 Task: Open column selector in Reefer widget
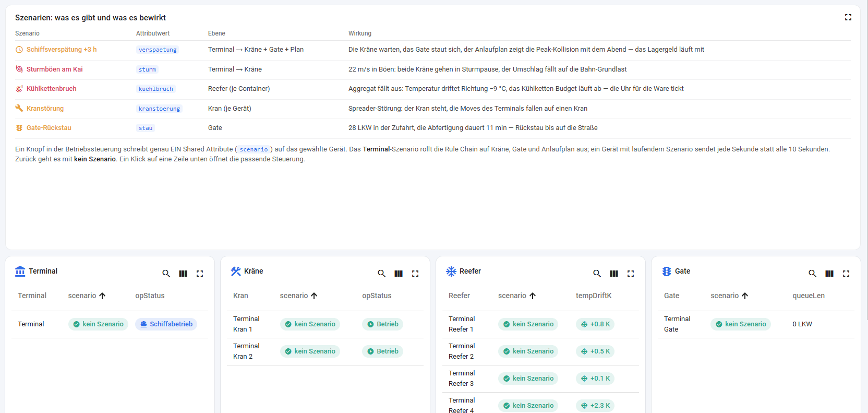coord(614,274)
